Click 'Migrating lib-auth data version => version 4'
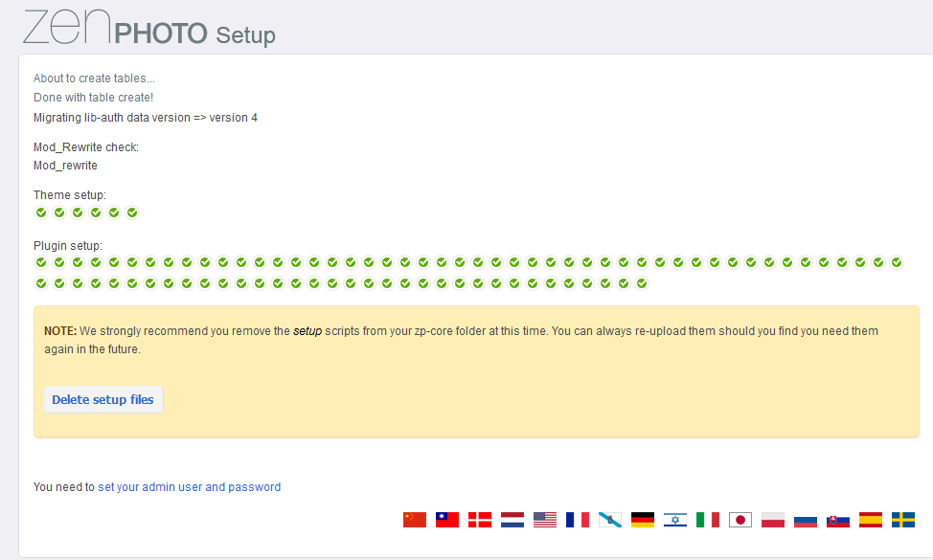This screenshot has height=560, width=933. pyautogui.click(x=146, y=118)
